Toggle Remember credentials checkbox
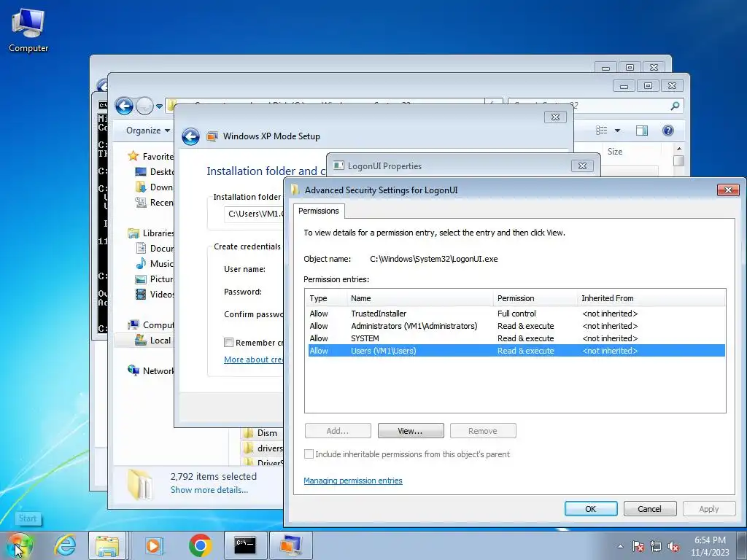Image resolution: width=747 pixels, height=560 pixels. click(228, 343)
